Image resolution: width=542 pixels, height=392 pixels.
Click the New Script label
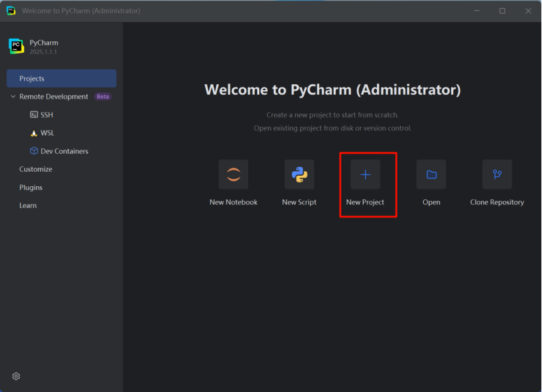point(299,202)
